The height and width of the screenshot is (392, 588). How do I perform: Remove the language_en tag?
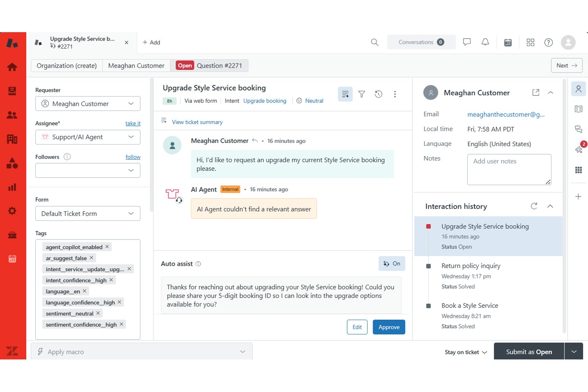(85, 291)
